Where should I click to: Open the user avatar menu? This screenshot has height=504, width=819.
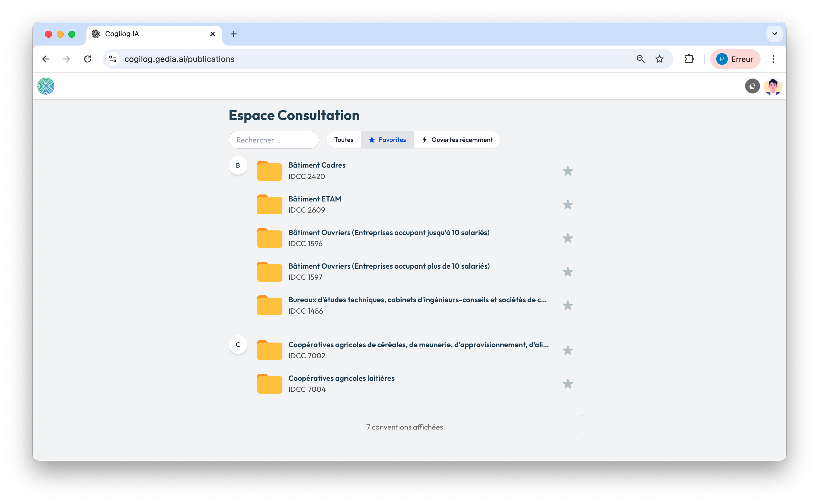(x=773, y=86)
